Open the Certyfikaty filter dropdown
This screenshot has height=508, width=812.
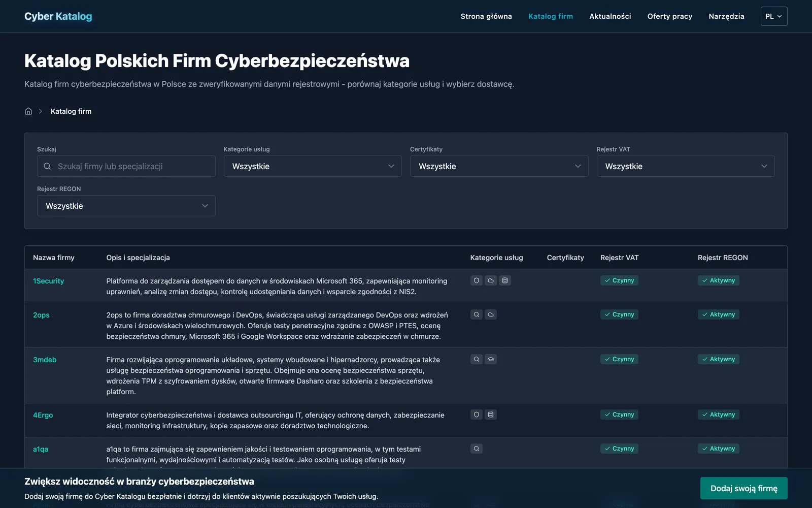coord(499,166)
